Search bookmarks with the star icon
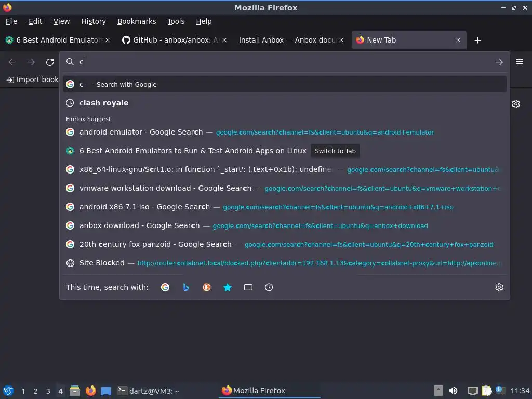532x399 pixels. [228, 287]
